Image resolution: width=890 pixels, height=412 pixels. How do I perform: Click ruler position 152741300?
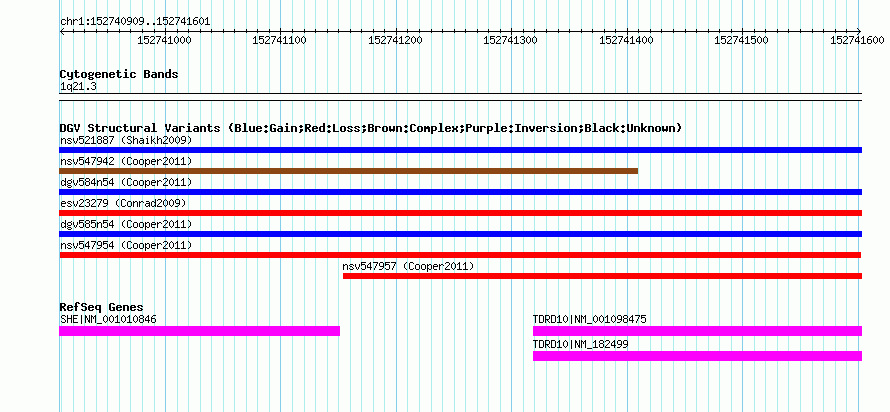click(x=511, y=40)
